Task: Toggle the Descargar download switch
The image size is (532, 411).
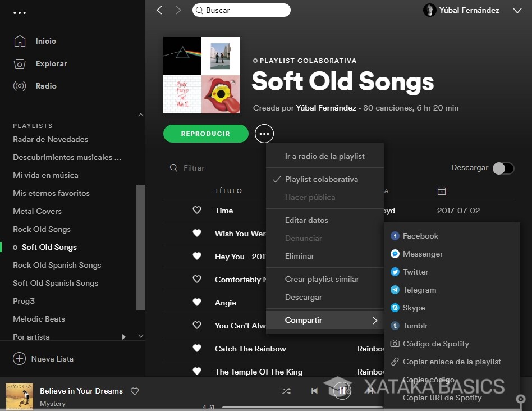Action: (x=503, y=168)
